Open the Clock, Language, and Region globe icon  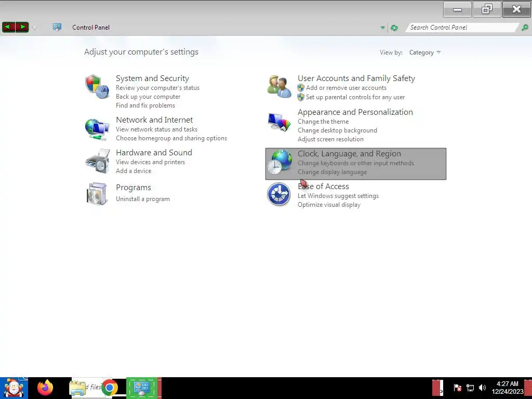279,162
